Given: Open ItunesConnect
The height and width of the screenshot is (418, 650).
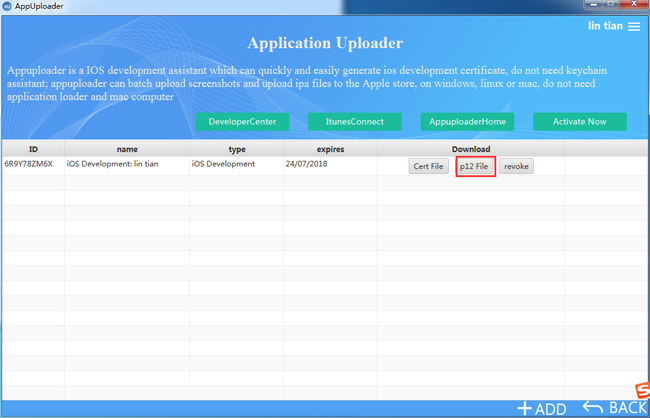Looking at the screenshot, I should coord(354,122).
